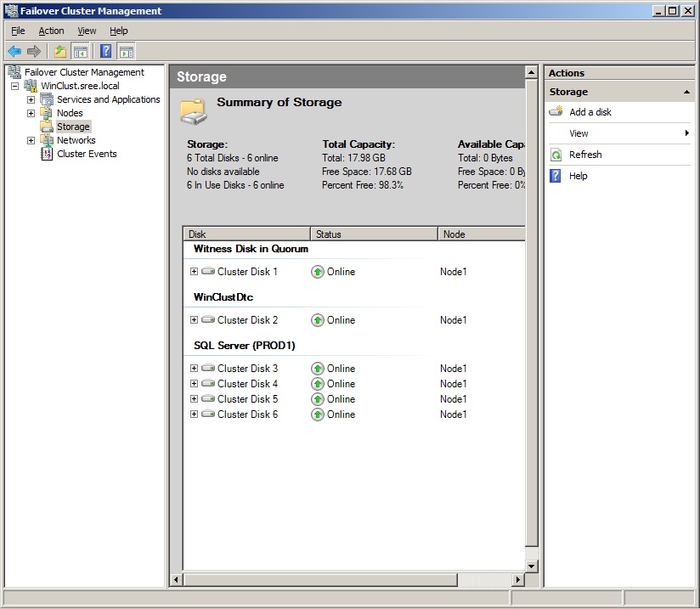Viewport: 700px width, 609px height.
Task: Collapse the WinClust.sree.local tree node
Action: coord(15,87)
